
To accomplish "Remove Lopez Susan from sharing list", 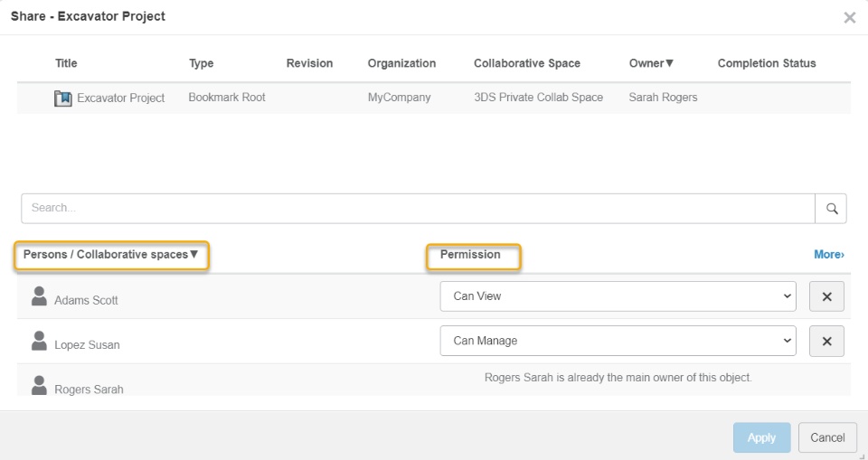I will click(x=826, y=342).
